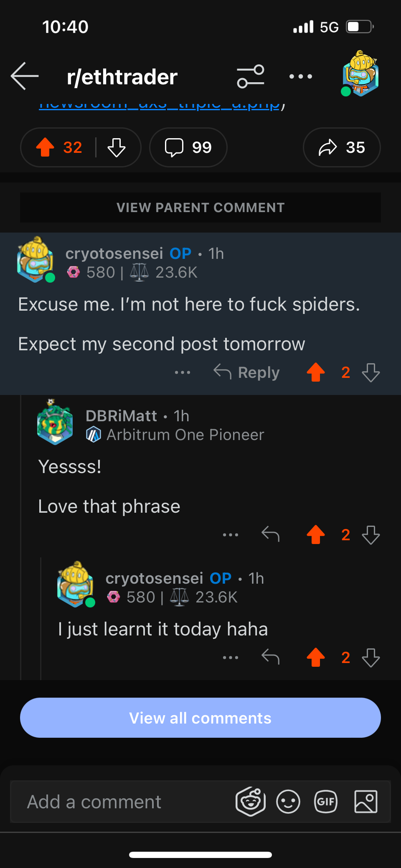Downvote the "I just learnt it today" comment
Viewport: 401px width, 868px height.
371,658
